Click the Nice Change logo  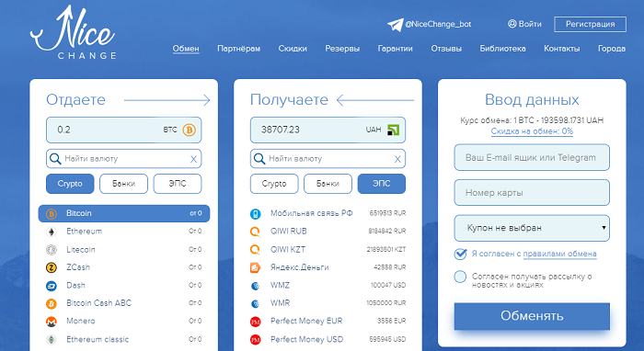(73, 33)
